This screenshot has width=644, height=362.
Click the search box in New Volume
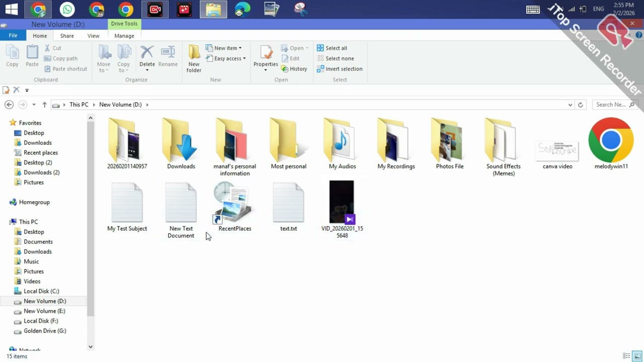click(615, 105)
